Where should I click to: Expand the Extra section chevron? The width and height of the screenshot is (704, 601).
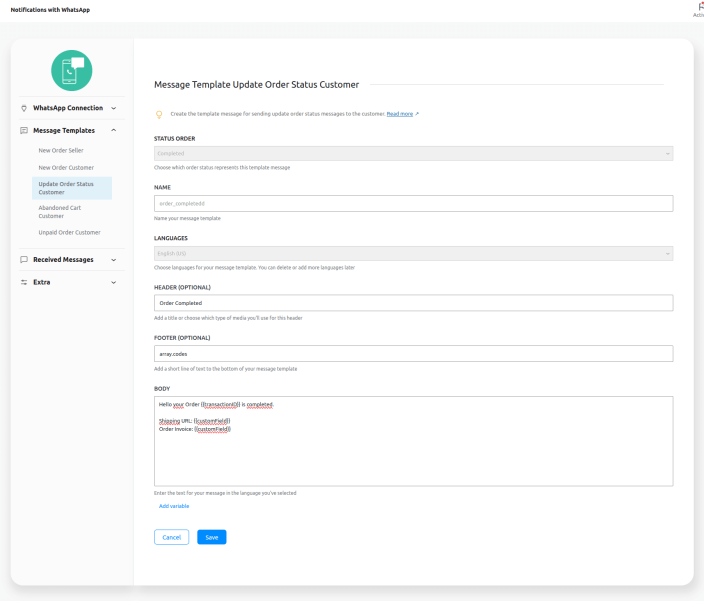[x=113, y=282]
